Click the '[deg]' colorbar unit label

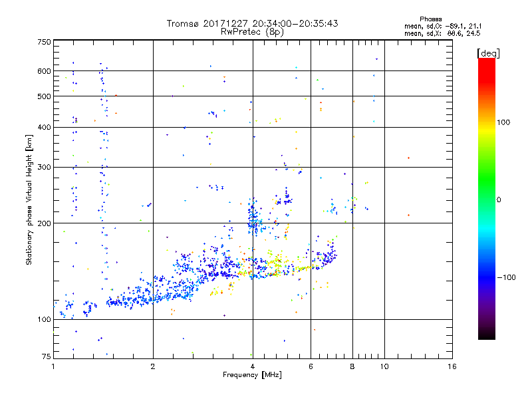pos(488,53)
